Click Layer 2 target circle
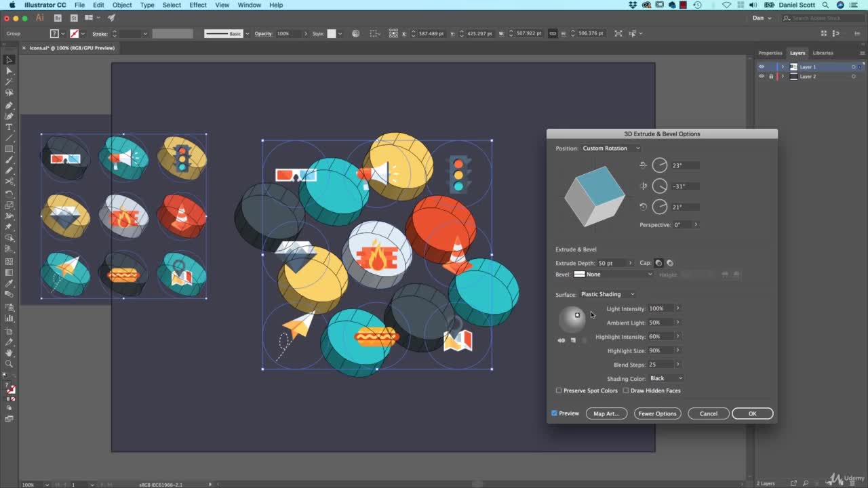This screenshot has width=868, height=488. coord(853,77)
